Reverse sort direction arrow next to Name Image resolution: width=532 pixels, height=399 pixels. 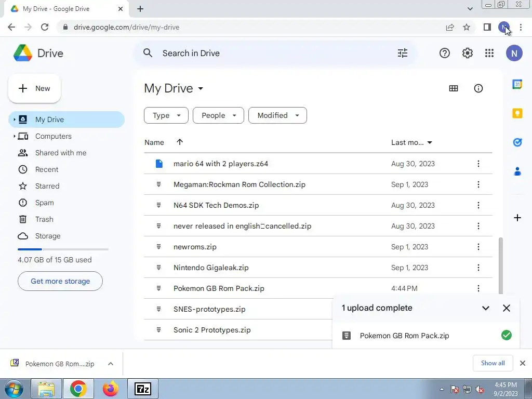point(179,142)
